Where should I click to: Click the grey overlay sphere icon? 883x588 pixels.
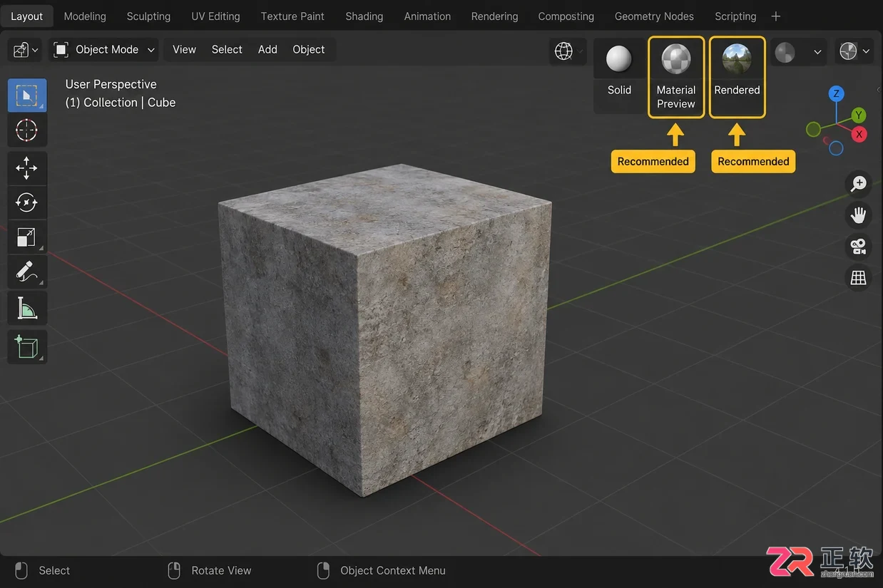click(785, 52)
